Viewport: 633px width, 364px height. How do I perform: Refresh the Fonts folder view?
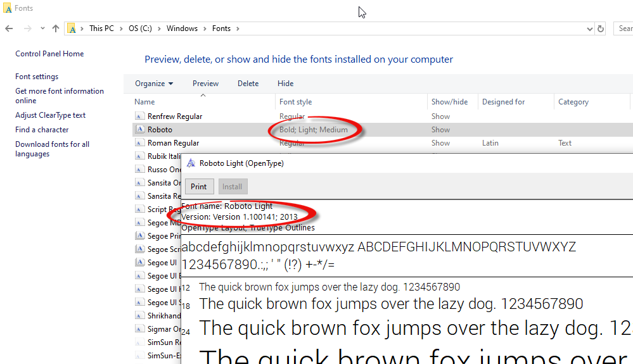(601, 28)
